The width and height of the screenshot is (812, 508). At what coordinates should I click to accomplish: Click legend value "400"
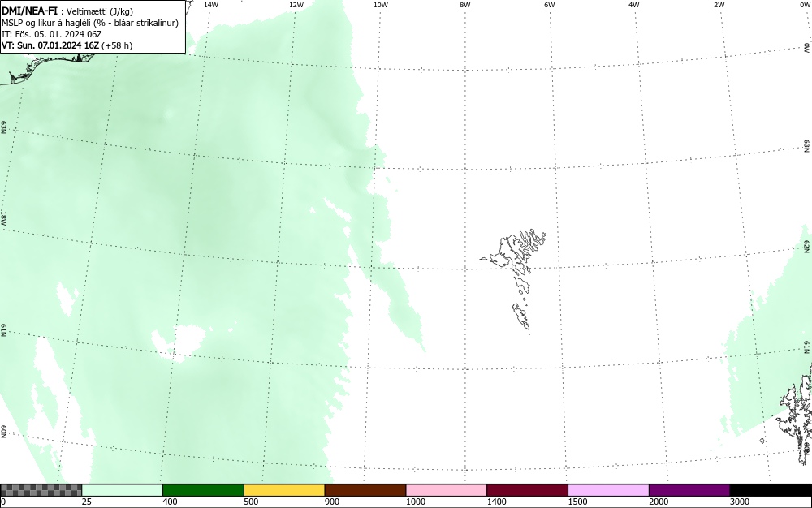click(170, 502)
